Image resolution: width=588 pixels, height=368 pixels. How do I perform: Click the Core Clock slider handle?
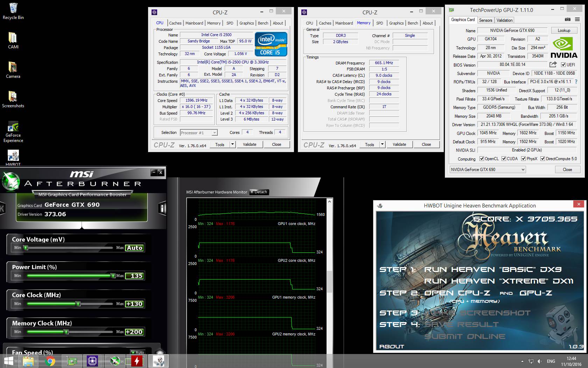coord(78,304)
